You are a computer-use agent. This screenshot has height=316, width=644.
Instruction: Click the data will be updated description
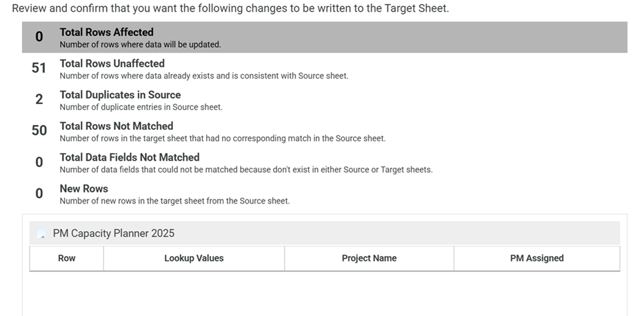click(141, 44)
